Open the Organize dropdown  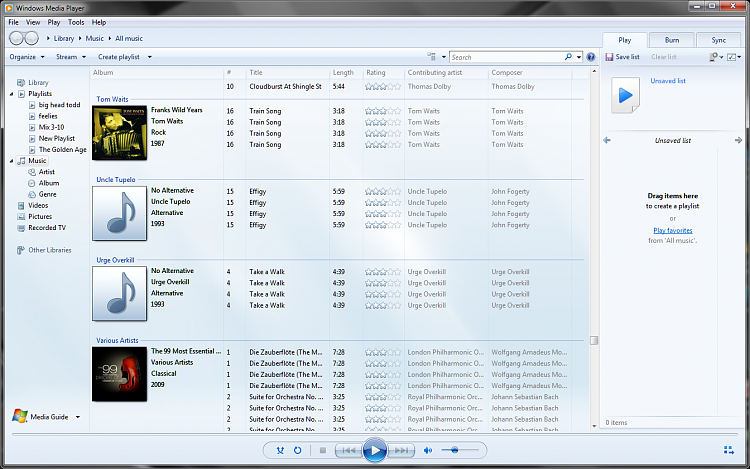(27, 57)
